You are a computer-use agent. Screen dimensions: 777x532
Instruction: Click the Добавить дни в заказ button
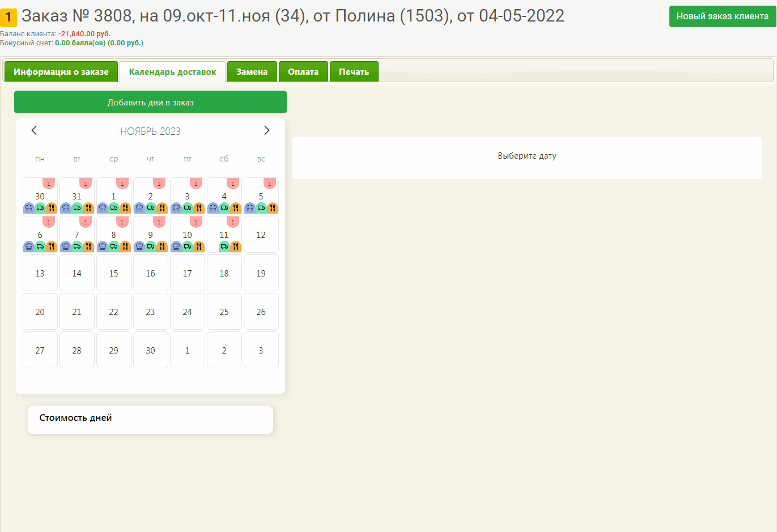[x=150, y=103]
